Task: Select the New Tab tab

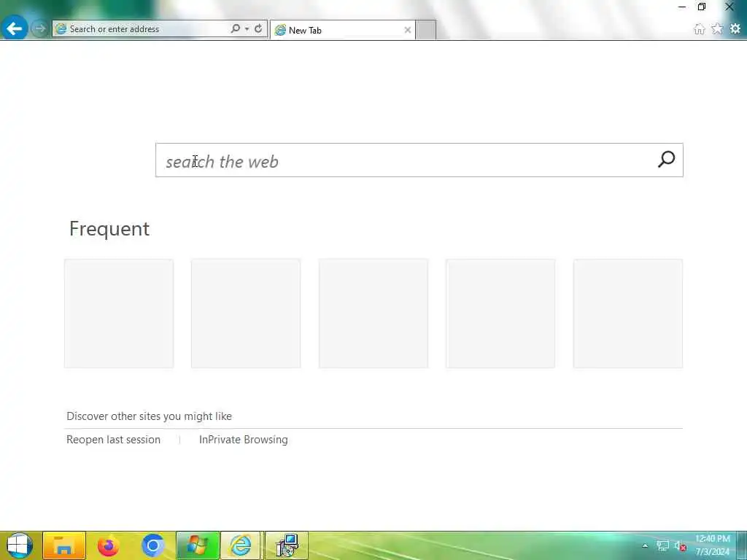Action: [x=343, y=30]
